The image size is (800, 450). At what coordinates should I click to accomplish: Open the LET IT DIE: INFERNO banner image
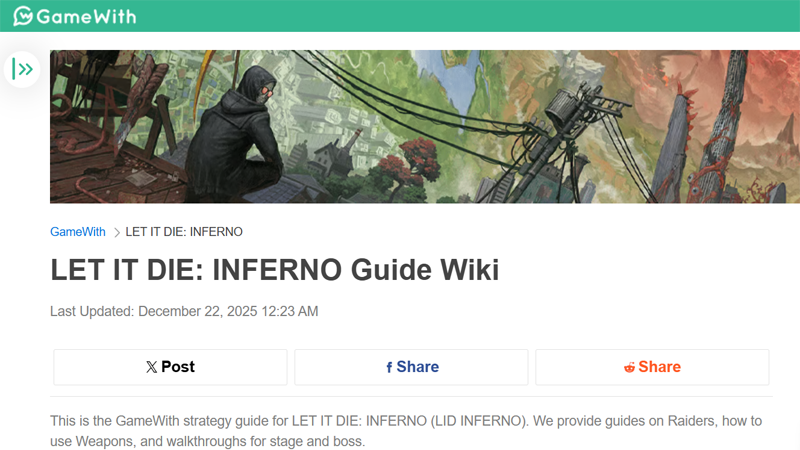coord(424,127)
